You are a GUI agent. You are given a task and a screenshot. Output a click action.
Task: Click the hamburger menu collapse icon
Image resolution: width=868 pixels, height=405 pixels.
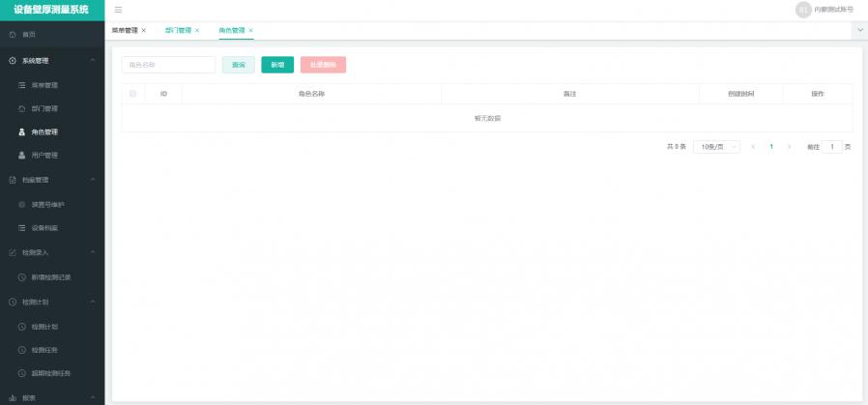click(x=118, y=10)
